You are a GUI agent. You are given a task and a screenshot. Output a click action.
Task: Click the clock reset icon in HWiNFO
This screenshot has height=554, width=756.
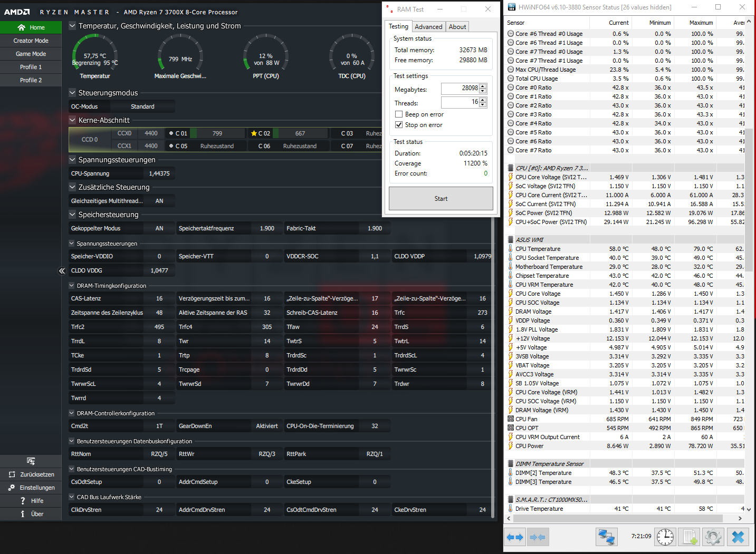coord(665,537)
